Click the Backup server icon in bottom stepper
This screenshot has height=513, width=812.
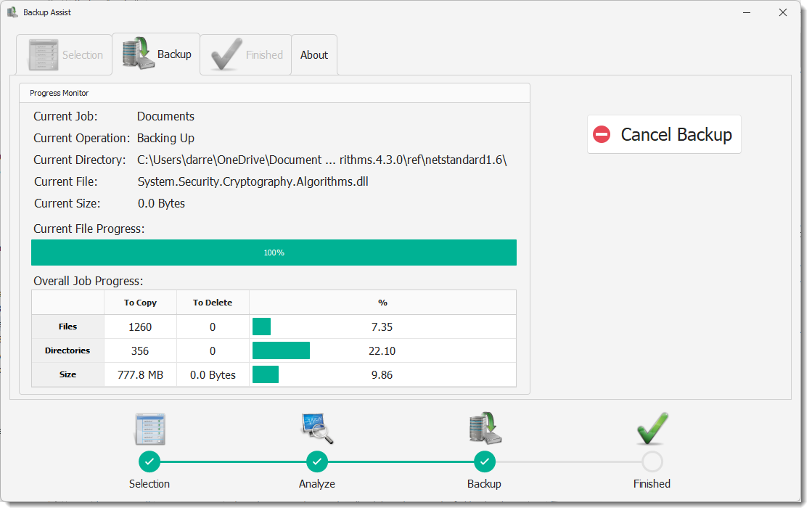(x=485, y=428)
